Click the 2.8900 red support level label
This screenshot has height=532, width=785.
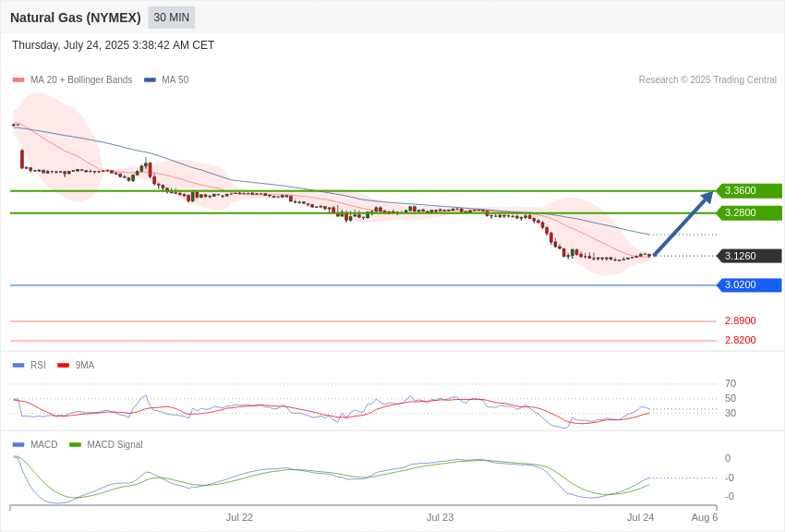tap(740, 320)
